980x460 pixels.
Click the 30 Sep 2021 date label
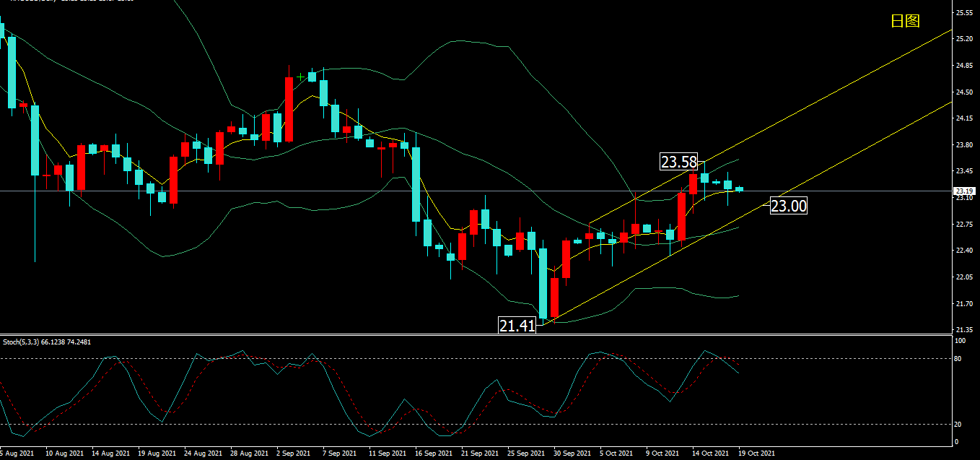coord(573,454)
